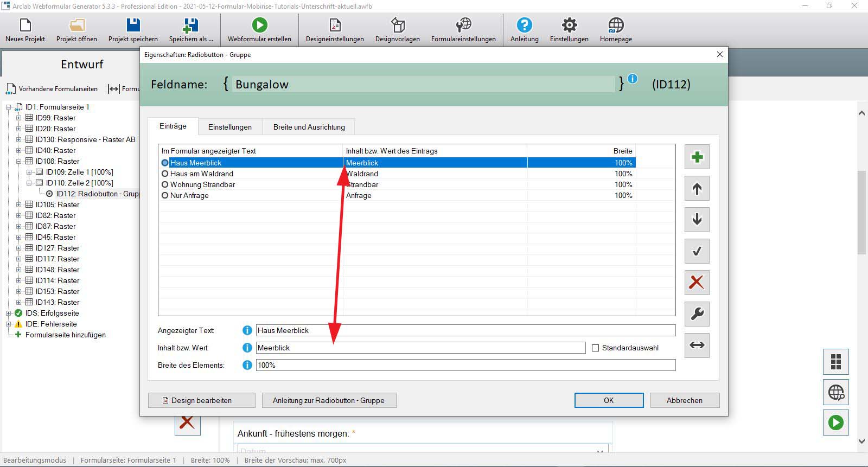Click the Inhalt bzw. Wert input field

click(x=420, y=348)
